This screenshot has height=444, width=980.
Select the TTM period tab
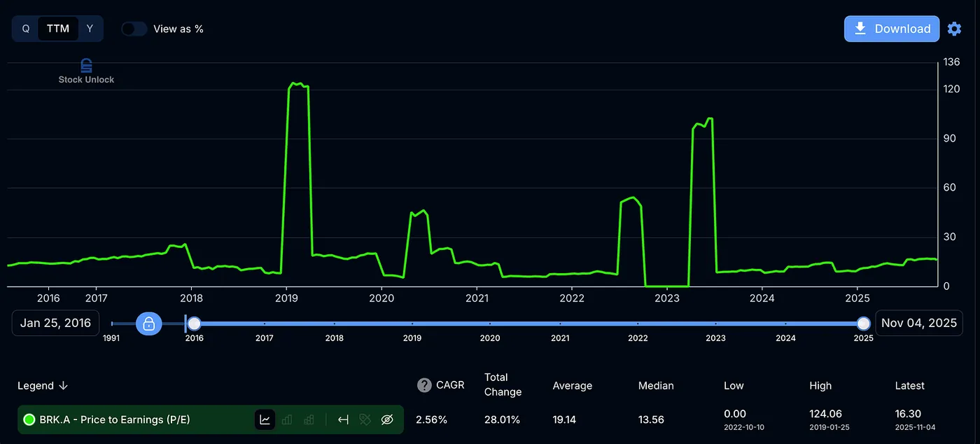[x=58, y=29]
